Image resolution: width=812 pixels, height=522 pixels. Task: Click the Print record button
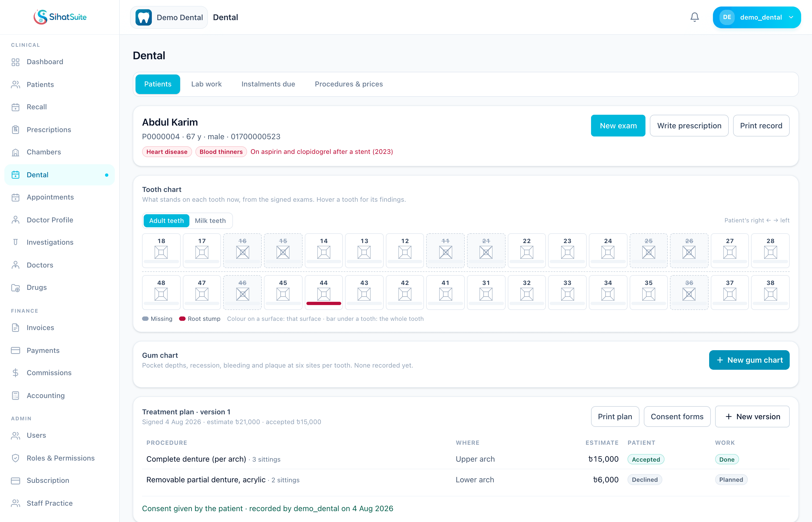tap(761, 126)
